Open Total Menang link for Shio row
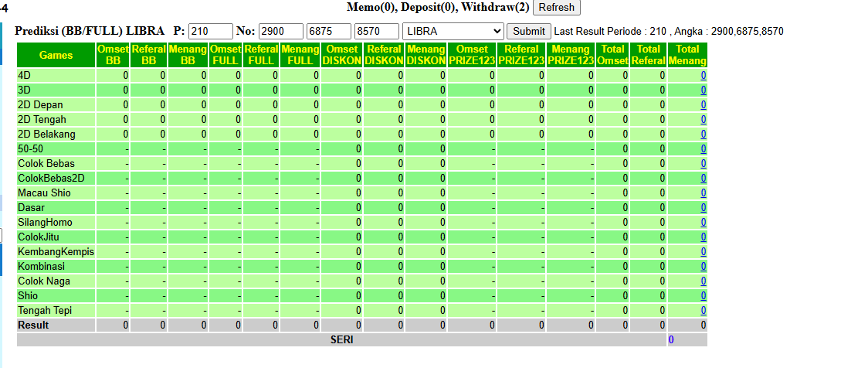The height and width of the screenshot is (368, 868). (x=703, y=295)
